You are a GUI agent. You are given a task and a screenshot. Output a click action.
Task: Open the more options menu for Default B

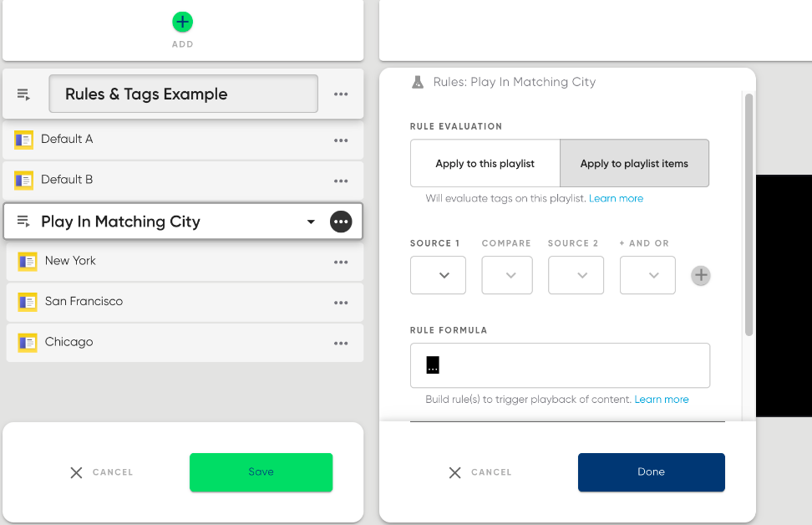(x=341, y=181)
